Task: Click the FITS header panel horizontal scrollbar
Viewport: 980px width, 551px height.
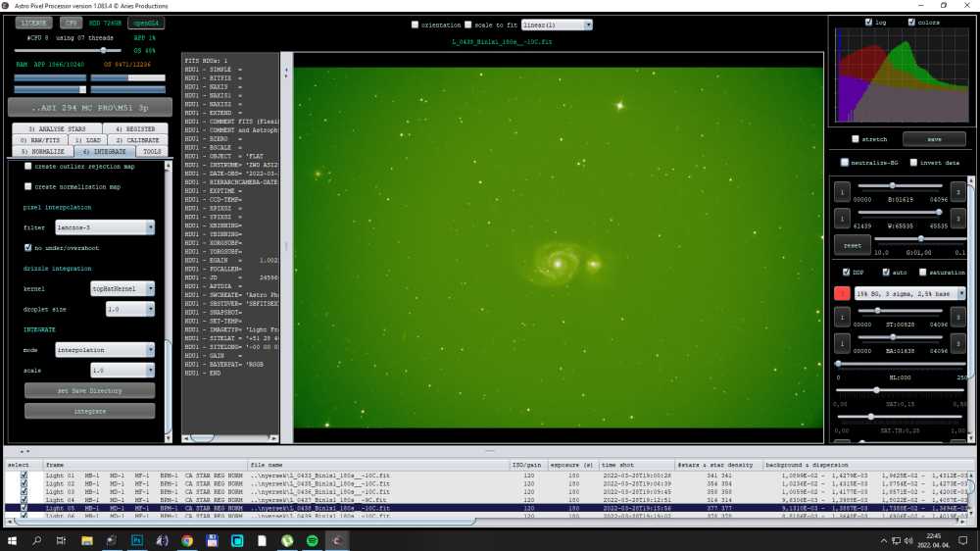Action: 230,438
